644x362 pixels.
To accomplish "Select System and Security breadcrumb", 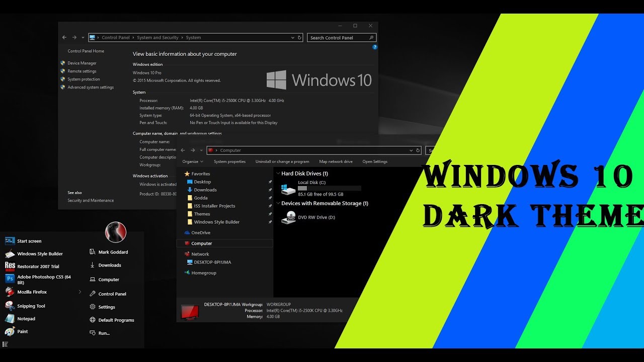I will coord(157,38).
